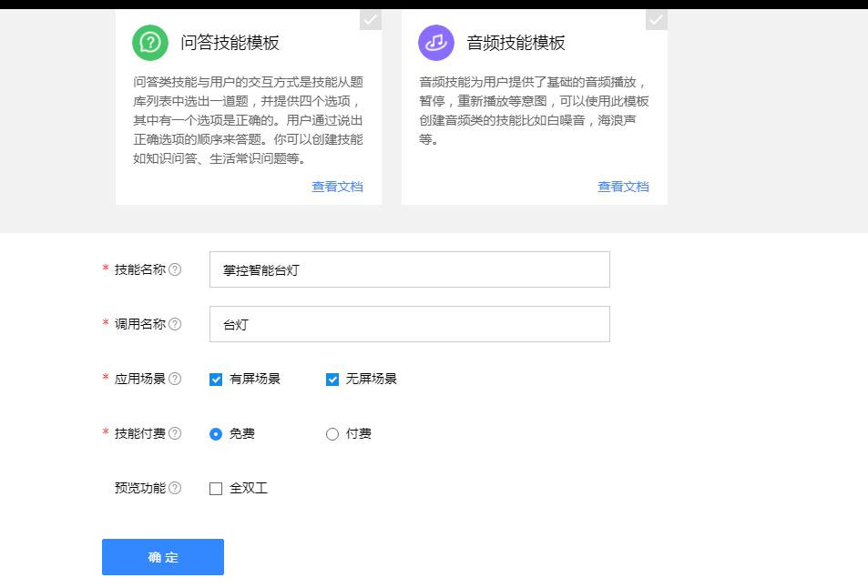Click the green Q&A skill template icon

[150, 43]
